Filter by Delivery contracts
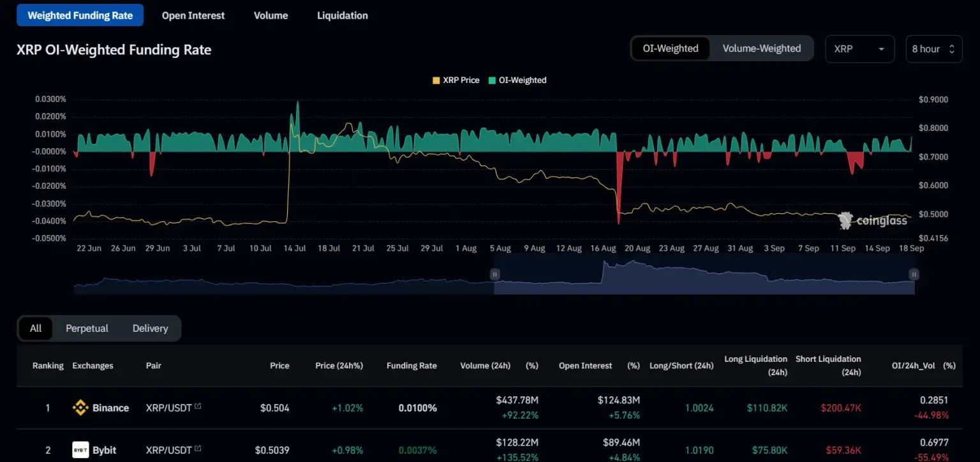 click(x=151, y=328)
